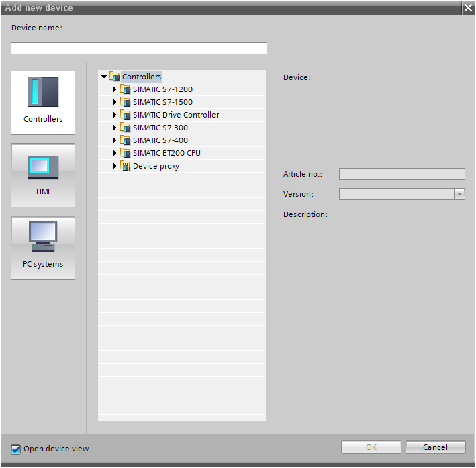Select the 'Device proxy' tree label
This screenshot has width=476, height=468.
coord(156,166)
